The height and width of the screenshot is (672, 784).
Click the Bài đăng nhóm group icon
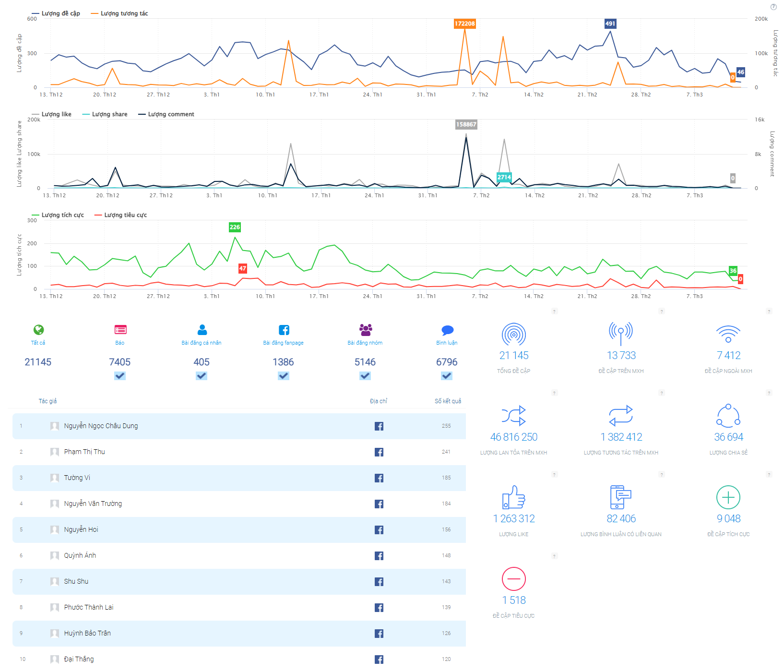[x=366, y=330]
